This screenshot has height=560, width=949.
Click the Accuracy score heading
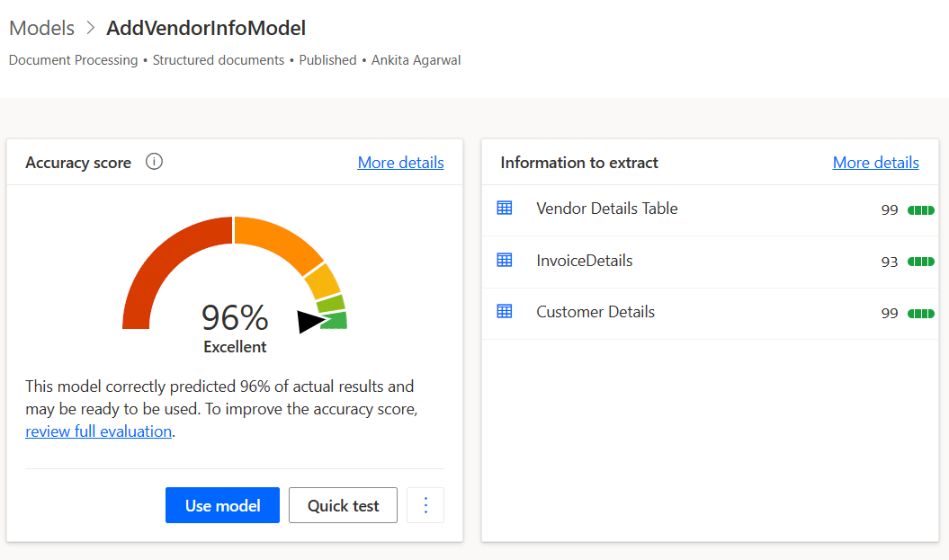(x=78, y=162)
